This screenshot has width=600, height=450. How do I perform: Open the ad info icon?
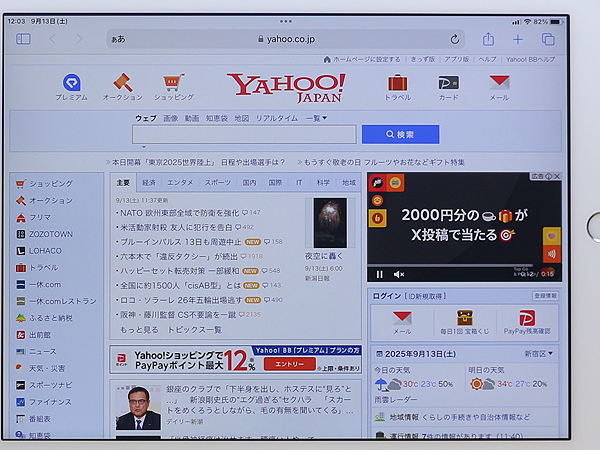tap(549, 176)
